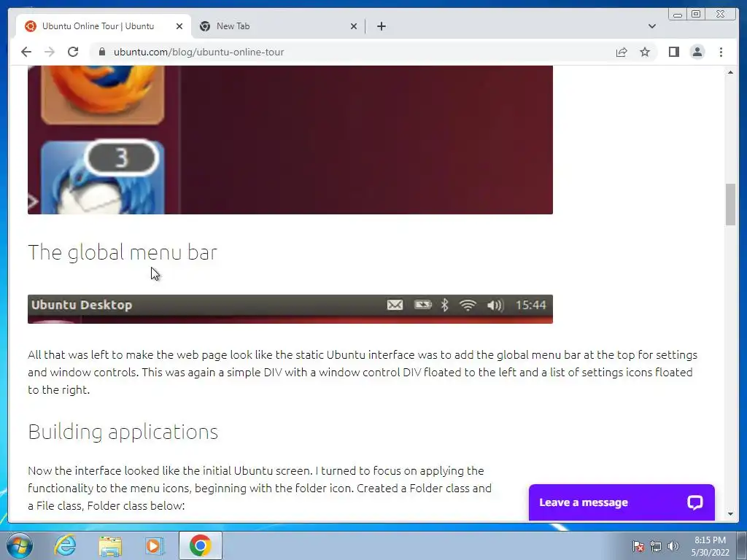Open Windows Explorer from taskbar
This screenshot has width=747, height=560.
point(110,545)
